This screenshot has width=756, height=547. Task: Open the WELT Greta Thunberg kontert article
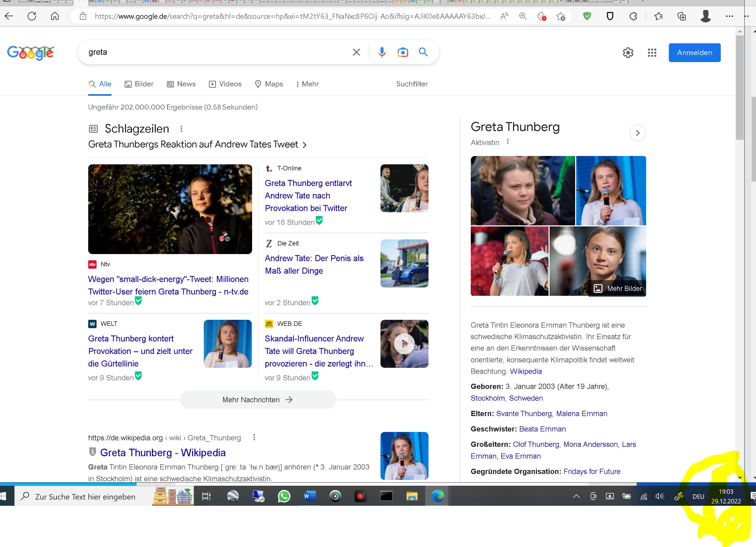coord(140,351)
